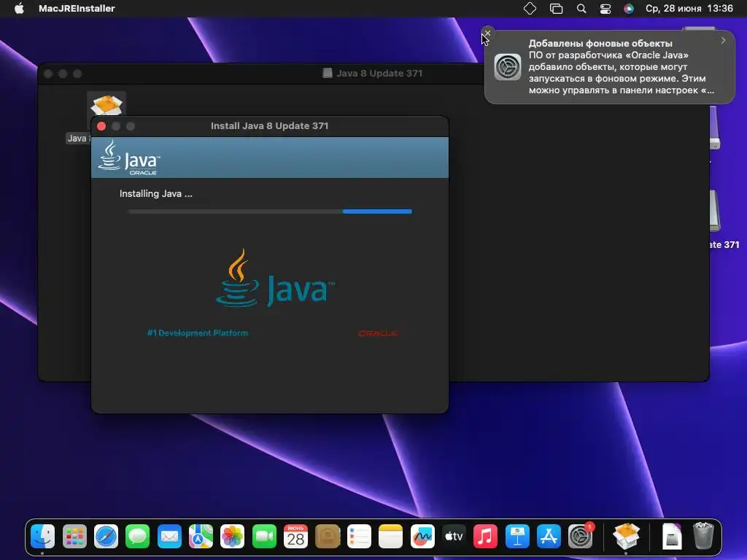
Task: Expand the notification with the chevron
Action: click(723, 41)
